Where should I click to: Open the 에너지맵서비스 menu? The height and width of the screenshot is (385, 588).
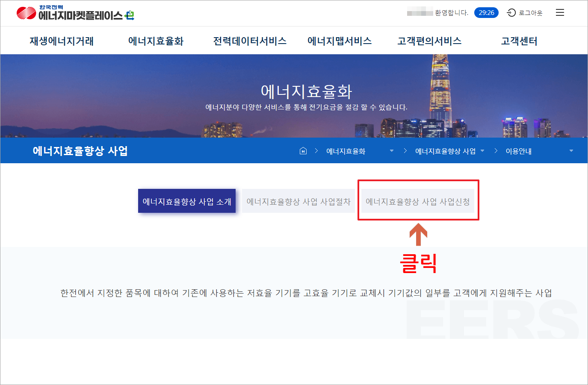340,41
